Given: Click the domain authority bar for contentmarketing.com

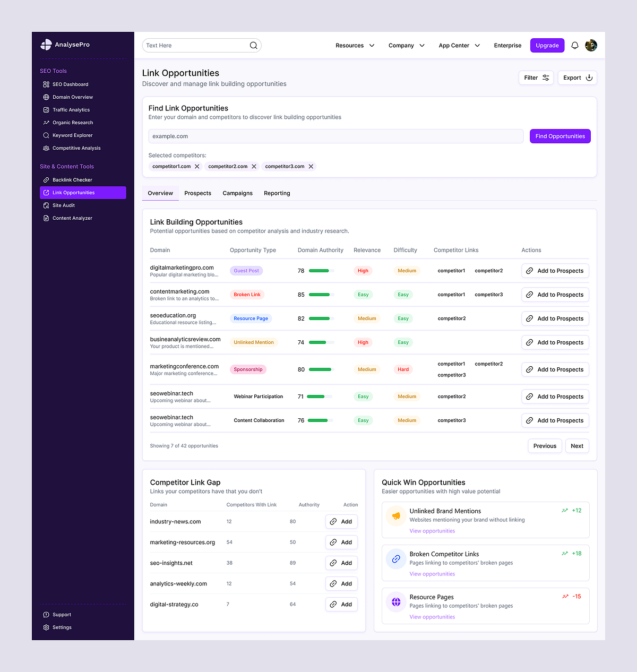Looking at the screenshot, I should coord(321,295).
